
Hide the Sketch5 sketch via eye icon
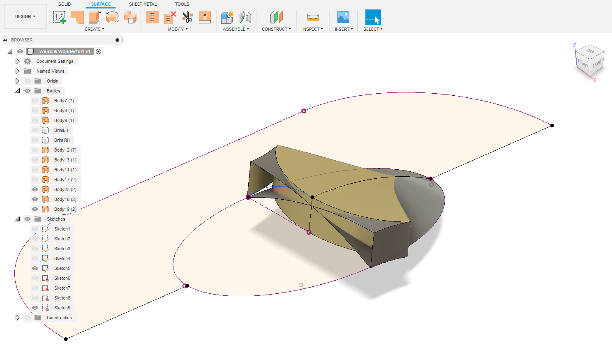click(35, 268)
